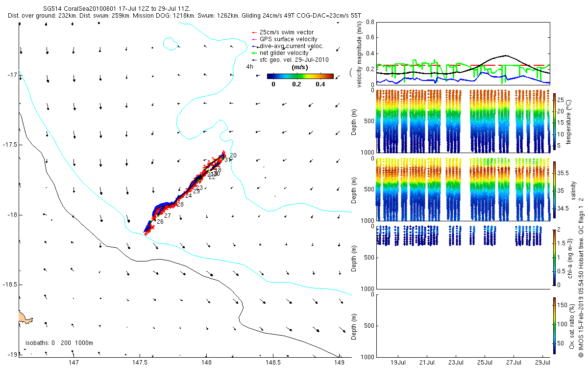Click the salinity colorbar
This screenshot has height=368, width=588.
click(554, 189)
